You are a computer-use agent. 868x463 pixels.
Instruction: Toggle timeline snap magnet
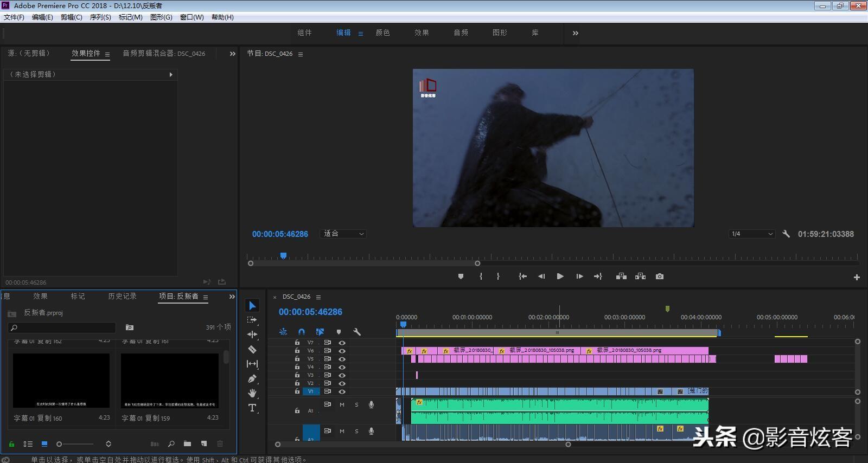pyautogui.click(x=302, y=332)
